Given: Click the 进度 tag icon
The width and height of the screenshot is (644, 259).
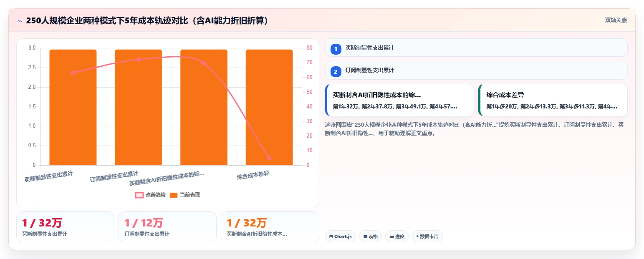Looking at the screenshot, I should coord(391,237).
